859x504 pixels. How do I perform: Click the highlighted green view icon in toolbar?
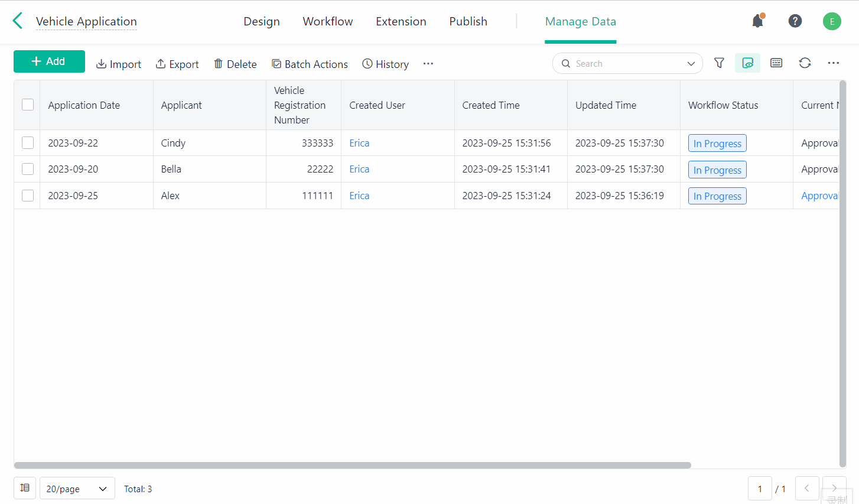[747, 63]
